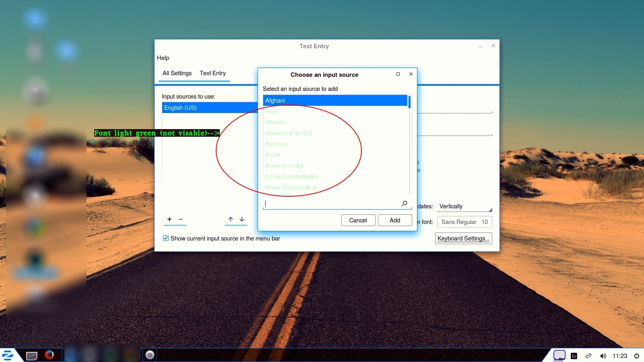Open the Zorin start menu
The image size is (644, 362).
8,355
